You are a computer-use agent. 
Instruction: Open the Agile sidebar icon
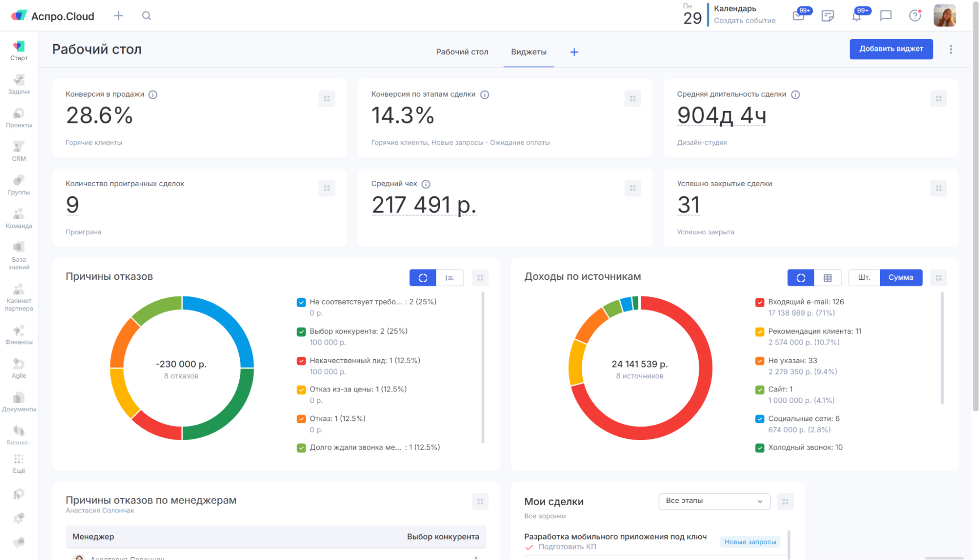pos(19,368)
